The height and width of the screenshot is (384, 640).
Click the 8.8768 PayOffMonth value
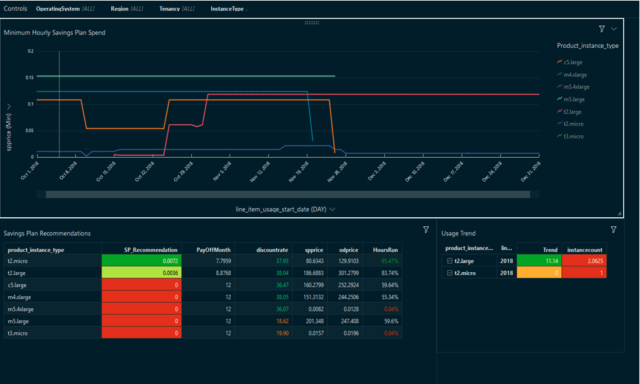tap(223, 273)
